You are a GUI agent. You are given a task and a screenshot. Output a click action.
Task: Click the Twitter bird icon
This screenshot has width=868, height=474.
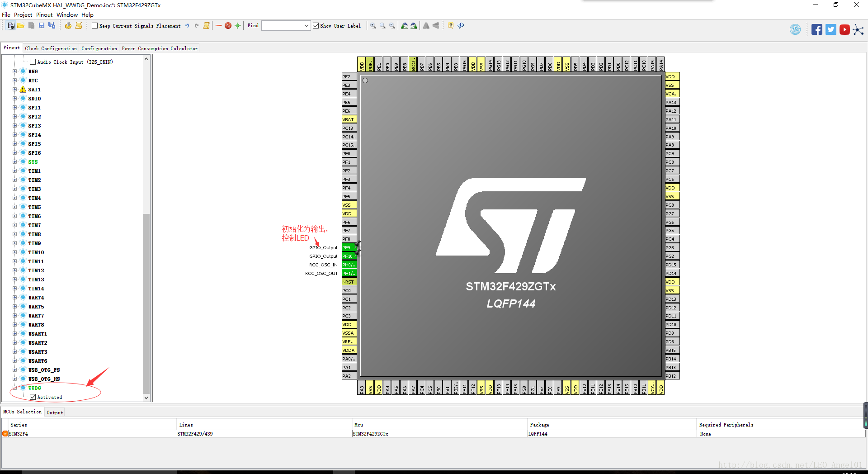click(830, 30)
